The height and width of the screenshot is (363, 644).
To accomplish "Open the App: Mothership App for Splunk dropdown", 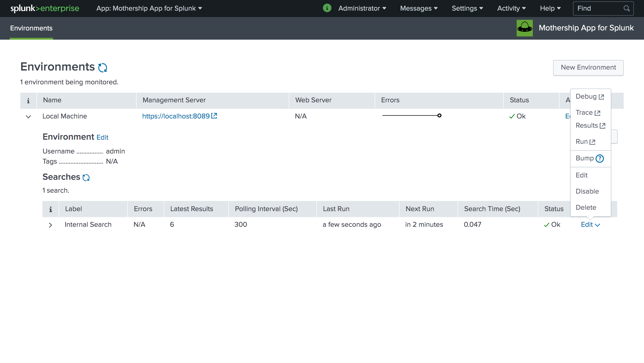I will pyautogui.click(x=149, y=8).
